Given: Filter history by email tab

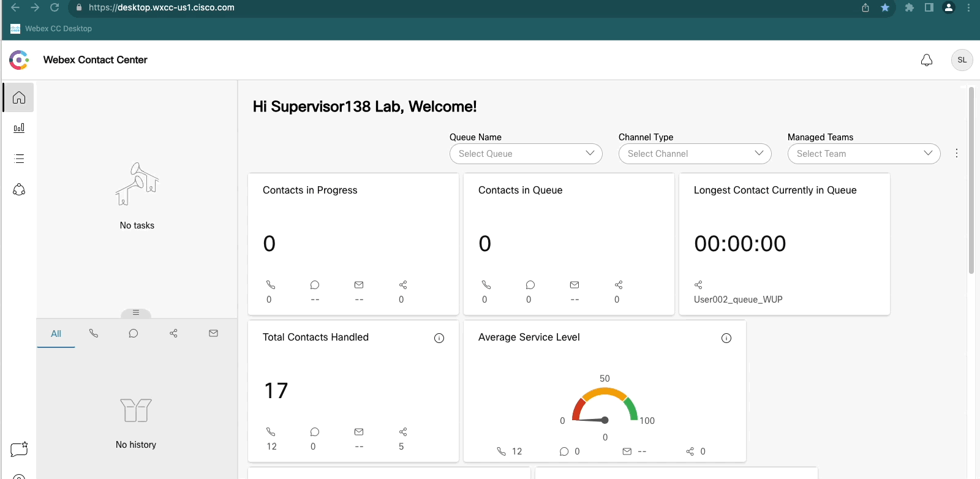Looking at the screenshot, I should [213, 333].
